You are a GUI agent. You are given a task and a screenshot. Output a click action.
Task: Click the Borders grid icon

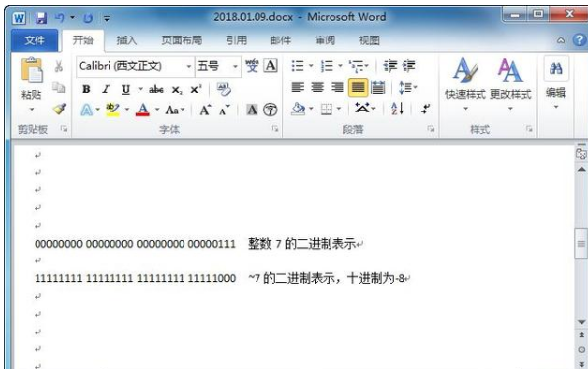point(327,110)
